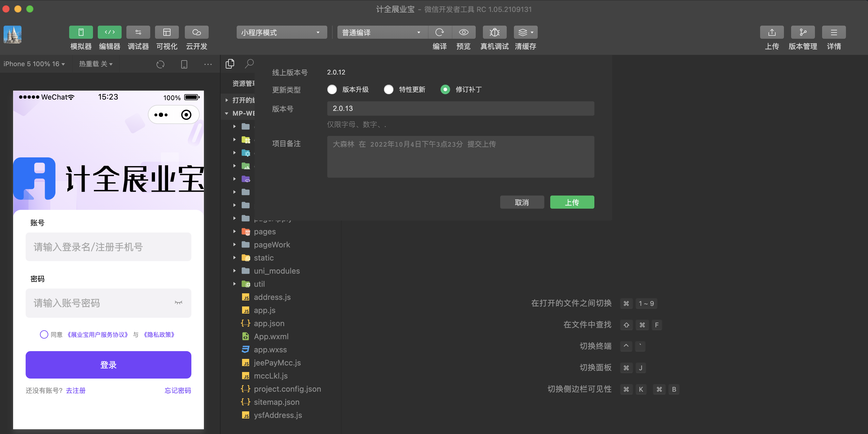Open project.config.json file
Image resolution: width=868 pixels, height=434 pixels.
(x=287, y=389)
